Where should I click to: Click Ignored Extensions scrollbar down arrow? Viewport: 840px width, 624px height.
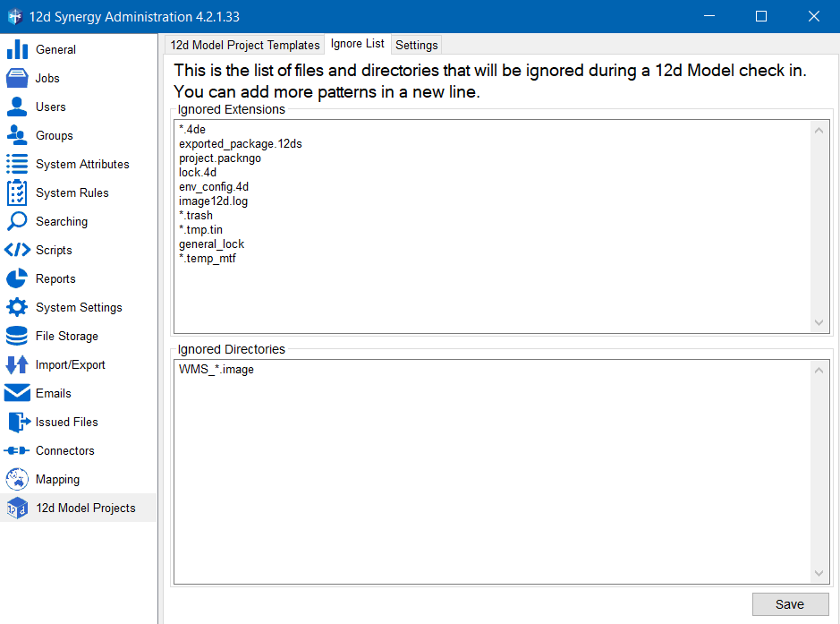(819, 322)
